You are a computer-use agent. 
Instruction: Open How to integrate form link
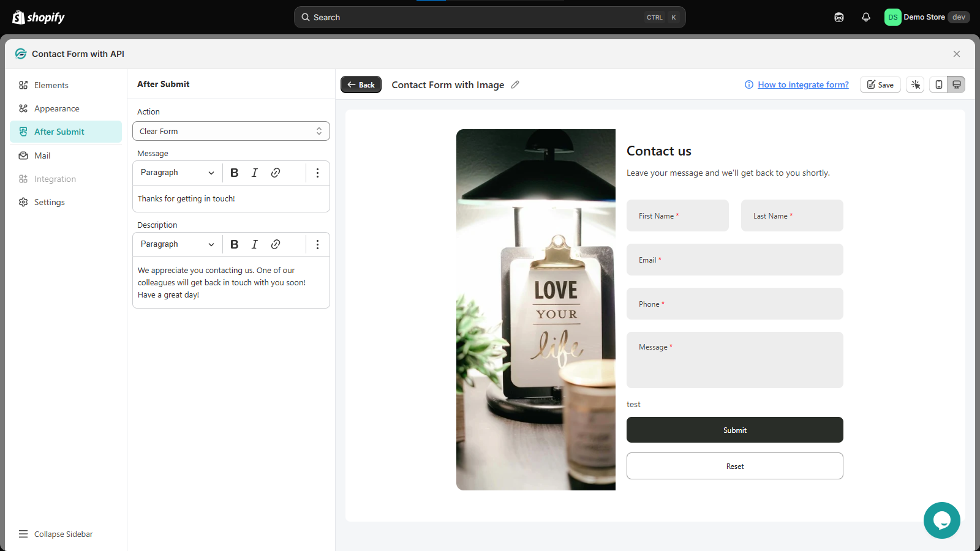(x=803, y=84)
